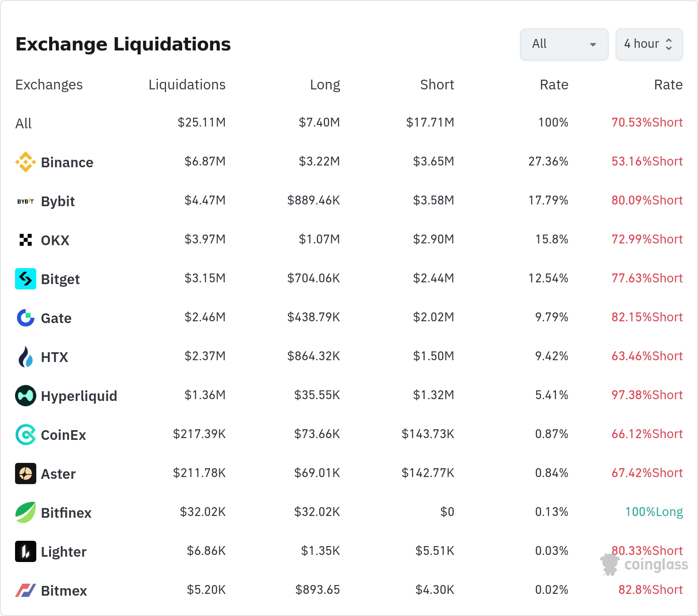698x616 pixels.
Task: Click the HTX flame logo icon
Action: coord(26,357)
